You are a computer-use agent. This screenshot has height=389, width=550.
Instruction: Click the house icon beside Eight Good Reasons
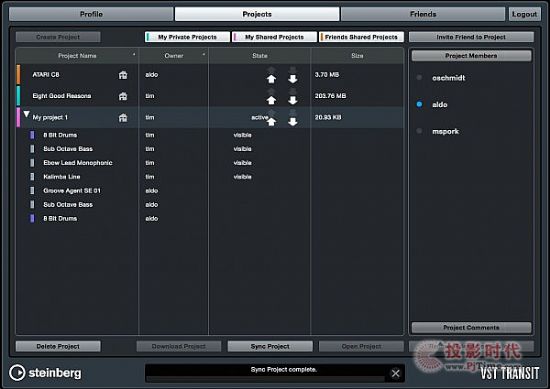pos(123,96)
